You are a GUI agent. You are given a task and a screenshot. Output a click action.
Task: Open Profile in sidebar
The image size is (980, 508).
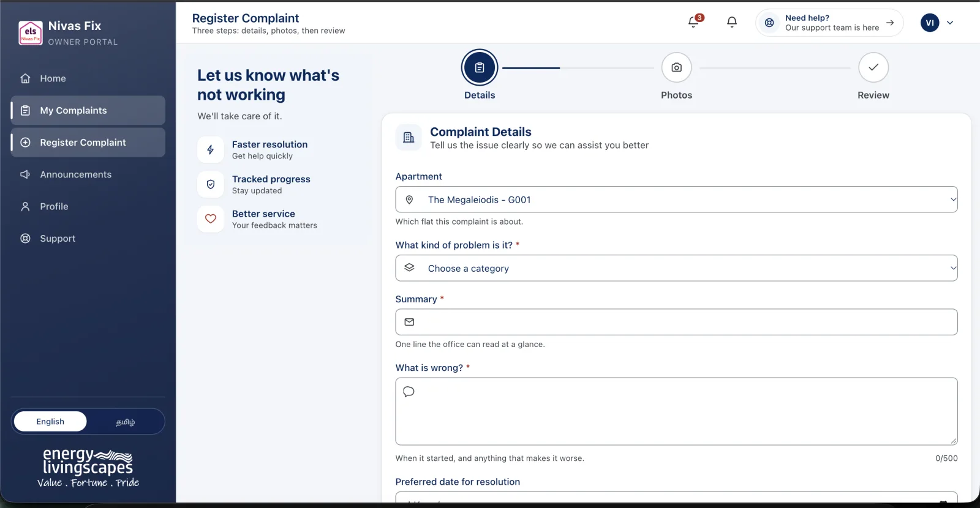click(88, 206)
